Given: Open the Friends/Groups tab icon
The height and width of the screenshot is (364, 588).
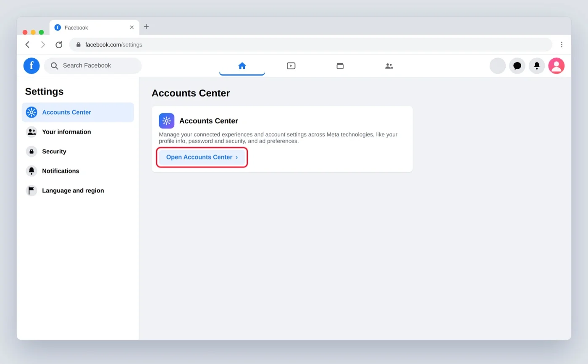Looking at the screenshot, I should pyautogui.click(x=389, y=66).
